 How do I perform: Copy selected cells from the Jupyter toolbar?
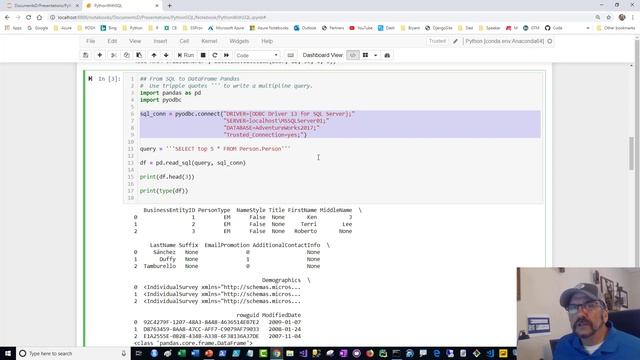pyautogui.click(x=127, y=55)
